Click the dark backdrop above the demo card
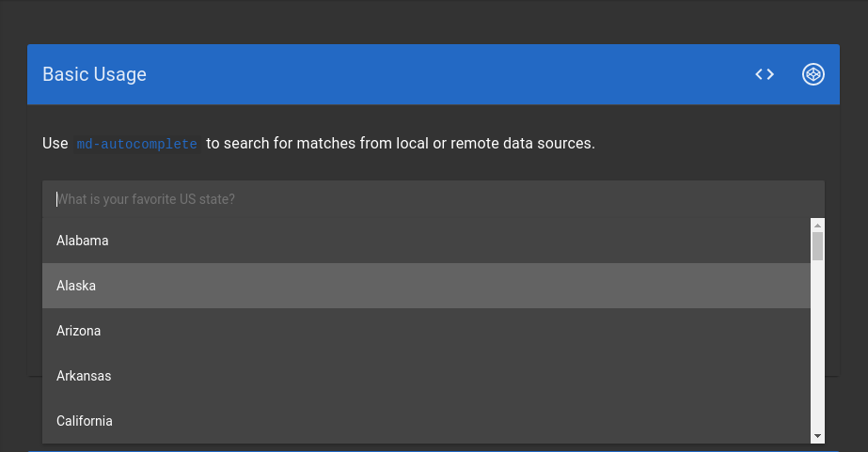The image size is (868, 452). click(434, 23)
